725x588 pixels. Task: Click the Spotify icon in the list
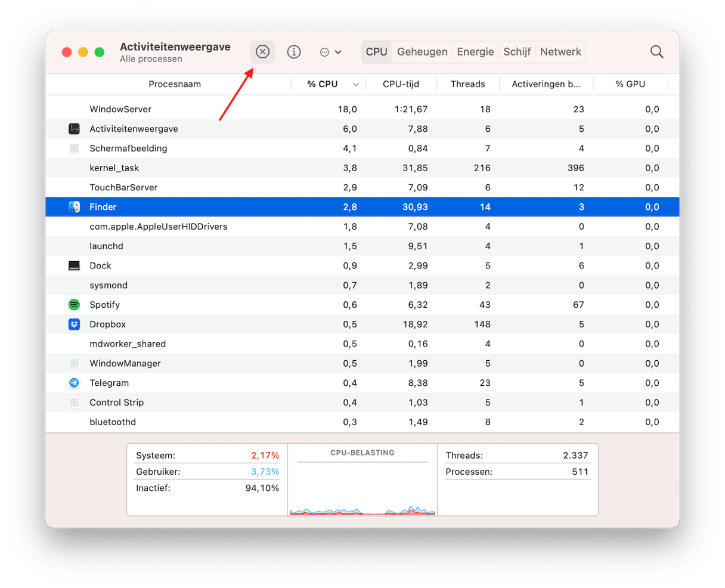(x=74, y=305)
